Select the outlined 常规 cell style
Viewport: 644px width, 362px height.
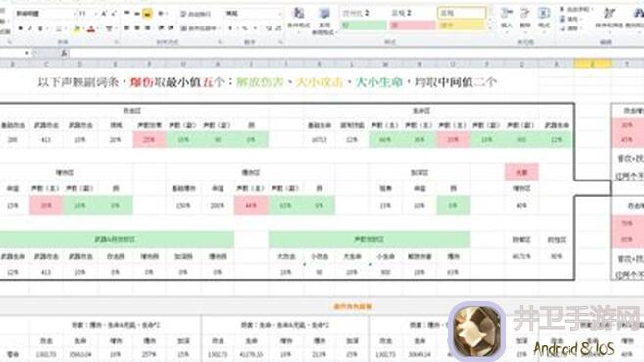pyautogui.click(x=462, y=13)
